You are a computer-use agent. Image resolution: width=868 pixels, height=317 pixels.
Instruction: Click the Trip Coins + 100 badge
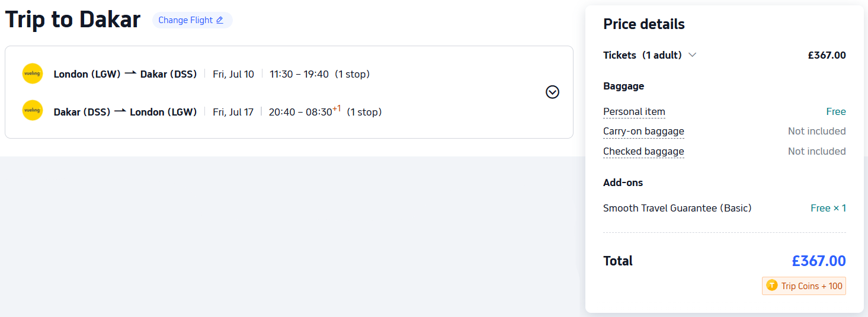(x=804, y=286)
